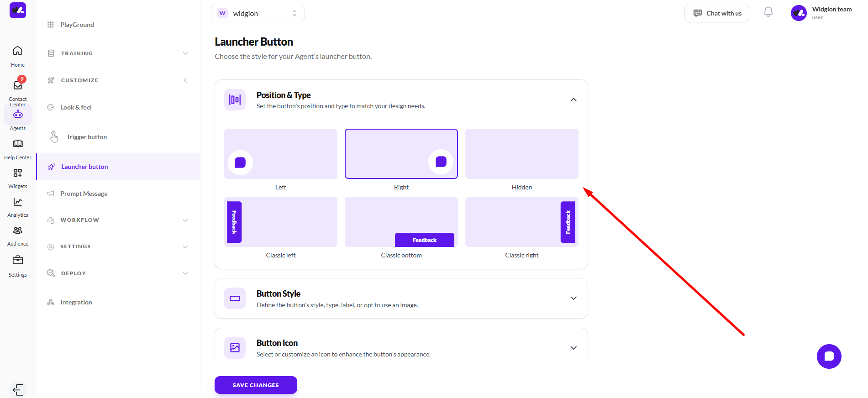868x398 pixels.
Task: Open Contact Center inbox icon
Action: pyautogui.click(x=18, y=85)
